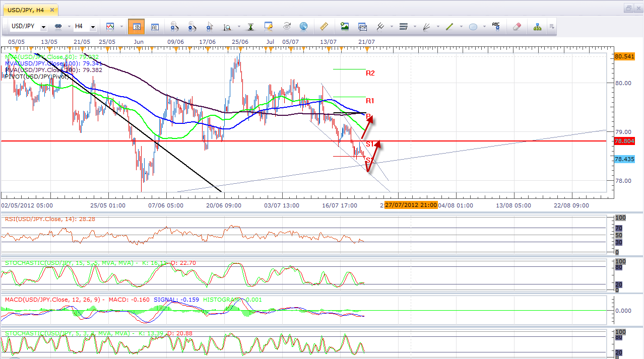644x359 pixels.
Task: Click the blue globe icon
Action: pos(304,26)
